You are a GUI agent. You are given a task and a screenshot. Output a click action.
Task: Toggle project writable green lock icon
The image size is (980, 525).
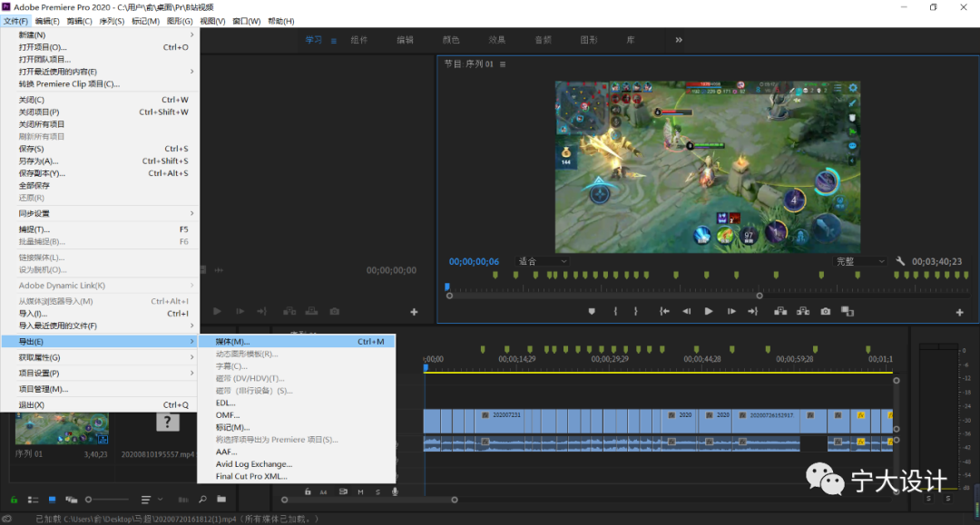pyautogui.click(x=14, y=500)
